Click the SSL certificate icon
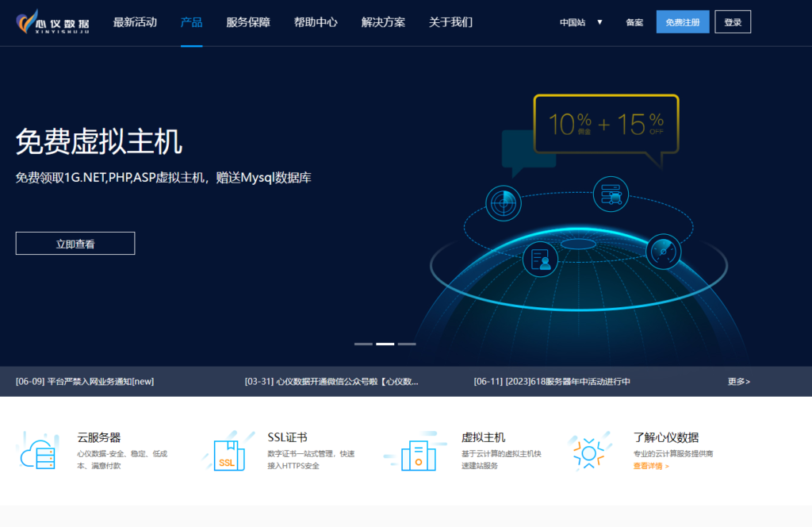 tap(229, 452)
